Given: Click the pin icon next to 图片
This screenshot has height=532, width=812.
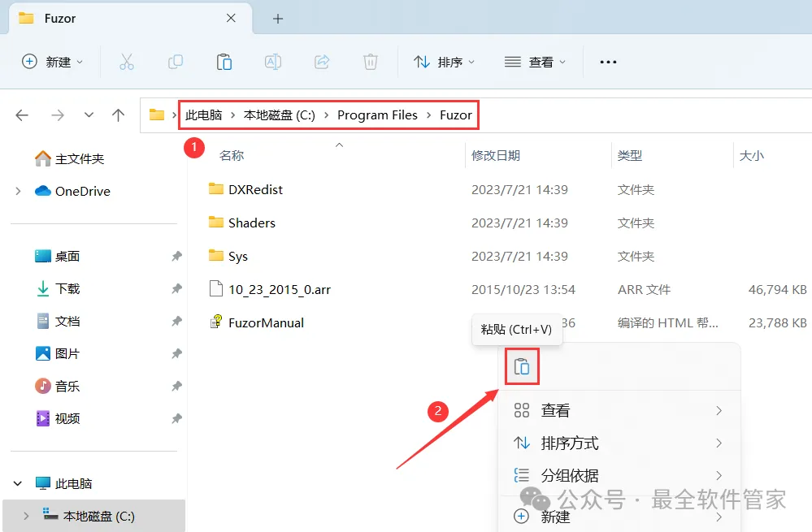Looking at the screenshot, I should 176,353.
